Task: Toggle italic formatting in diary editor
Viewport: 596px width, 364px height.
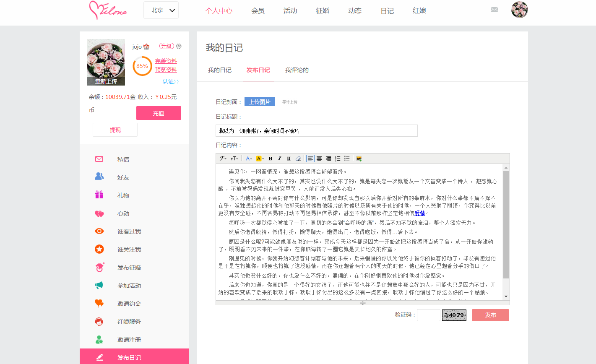Action: coord(280,159)
